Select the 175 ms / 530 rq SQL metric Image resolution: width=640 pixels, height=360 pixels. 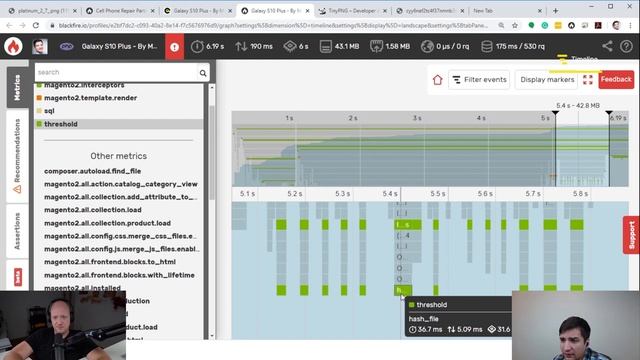(513, 47)
